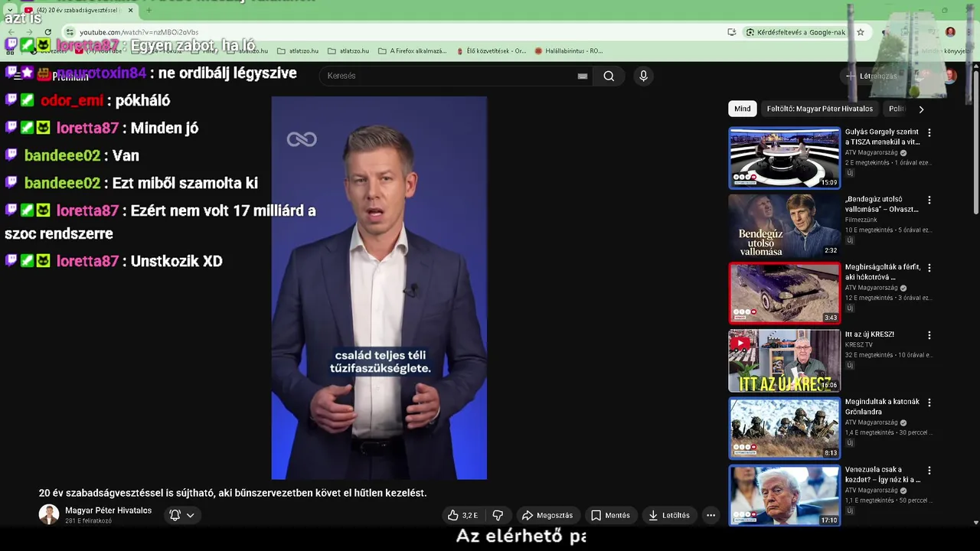Open the Magyar Péter Hivatalos channel name link
Screen dimensions: 980x551
click(x=108, y=510)
